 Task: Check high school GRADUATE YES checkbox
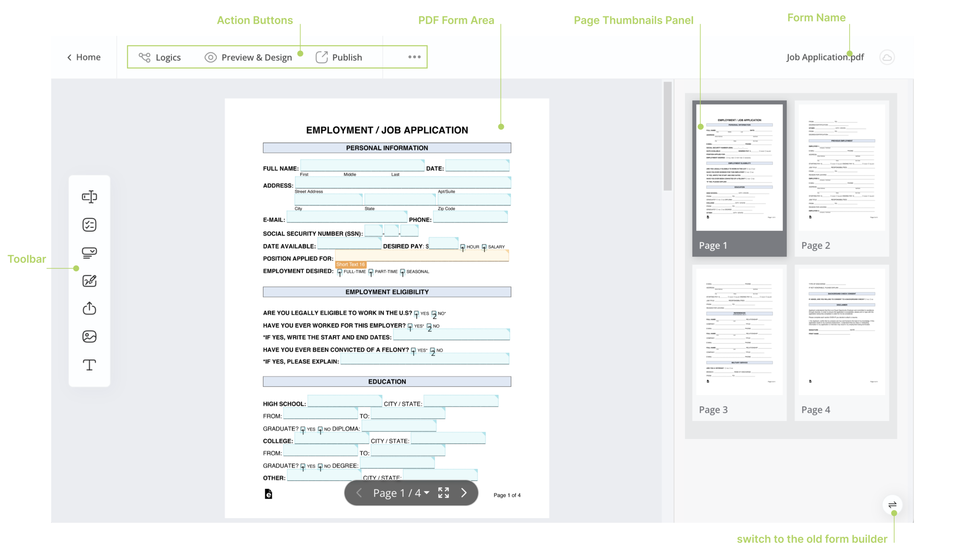coord(303,430)
